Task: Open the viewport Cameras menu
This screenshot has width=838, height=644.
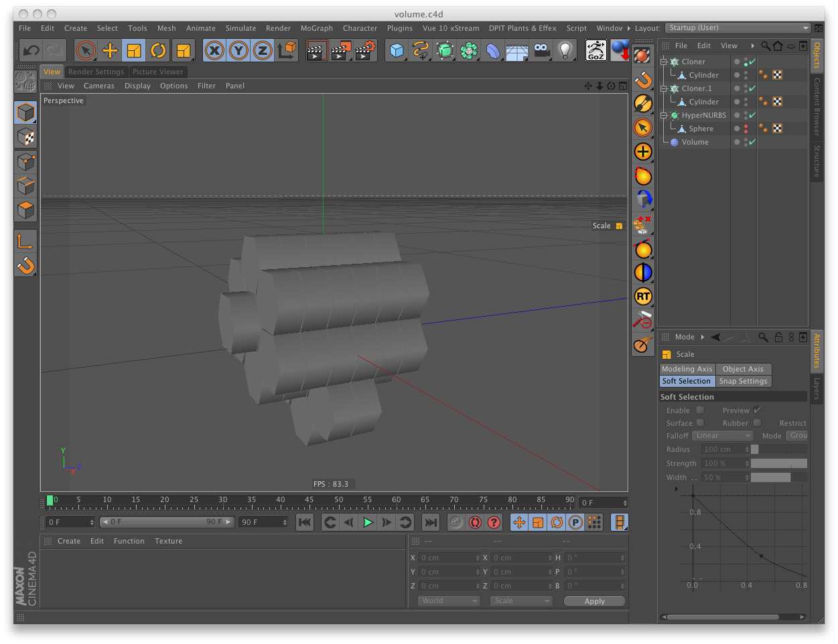Action: tap(99, 86)
